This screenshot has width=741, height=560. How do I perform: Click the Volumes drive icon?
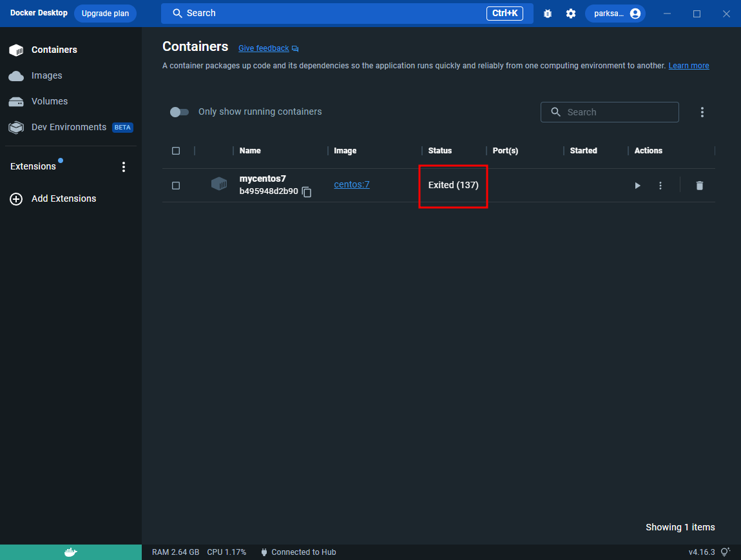(16, 102)
